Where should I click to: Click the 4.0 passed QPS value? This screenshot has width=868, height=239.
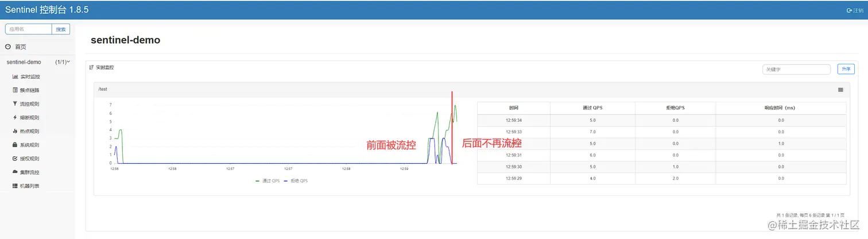click(x=592, y=178)
